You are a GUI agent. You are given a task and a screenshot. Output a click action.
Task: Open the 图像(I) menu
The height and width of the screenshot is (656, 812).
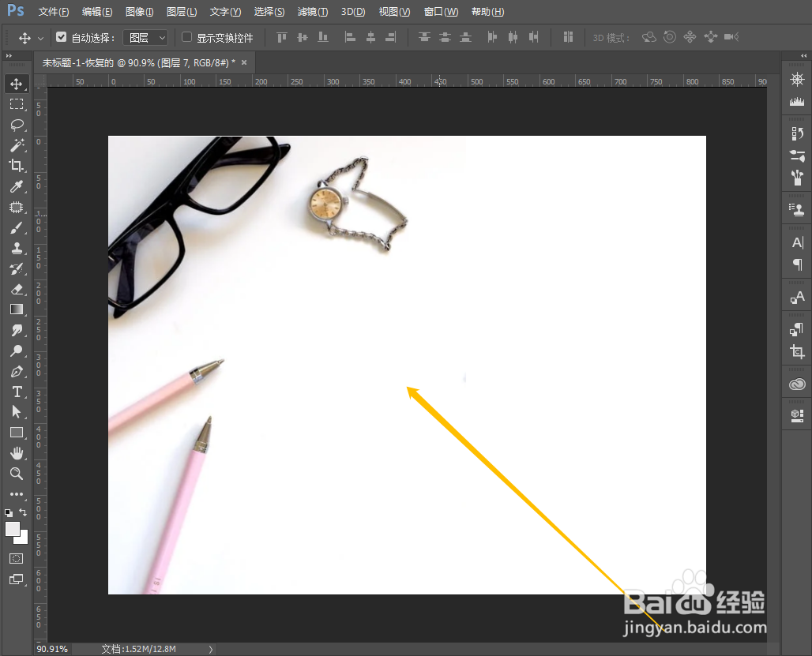[x=139, y=11]
